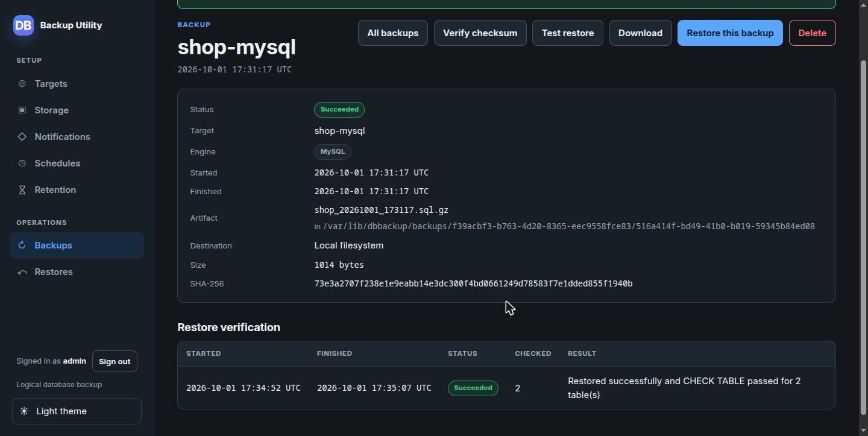Click the Storage sidebar icon

22,110
